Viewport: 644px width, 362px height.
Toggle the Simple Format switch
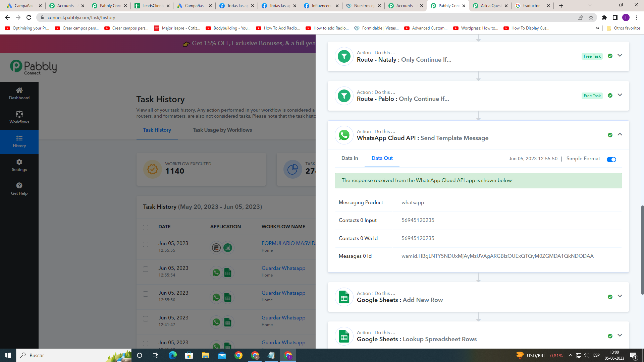coord(611,159)
